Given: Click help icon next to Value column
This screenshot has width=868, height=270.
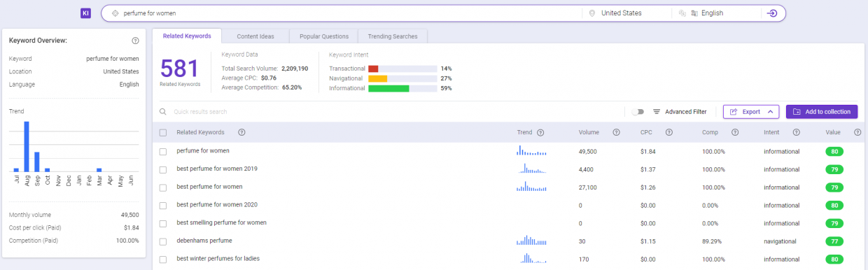Looking at the screenshot, I should pyautogui.click(x=857, y=132).
